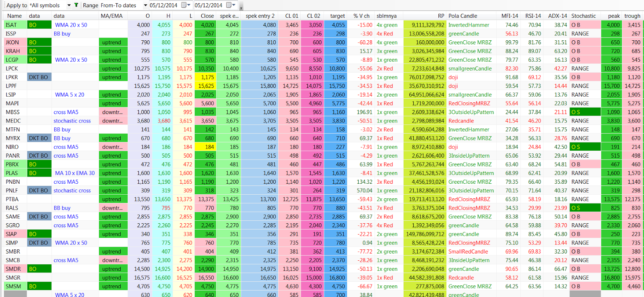Screen dimensions: 644x297
Task: Select the ISAT symbol cell
Action: point(15,25)
